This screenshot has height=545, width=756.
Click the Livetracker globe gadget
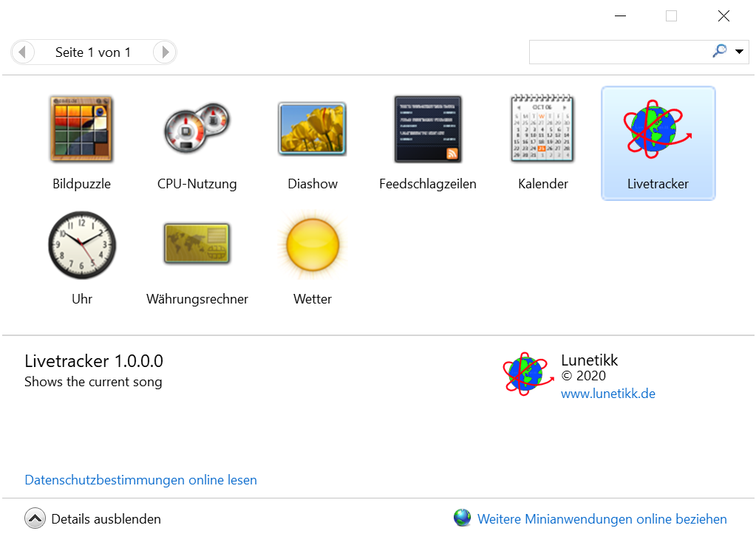click(658, 130)
